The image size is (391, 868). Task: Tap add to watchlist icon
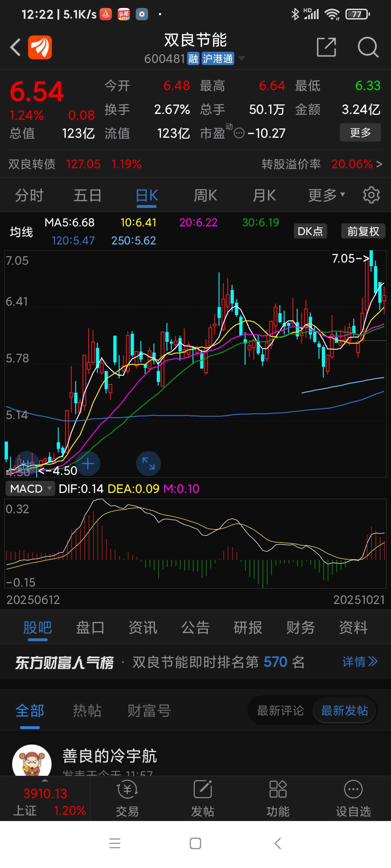point(353,789)
